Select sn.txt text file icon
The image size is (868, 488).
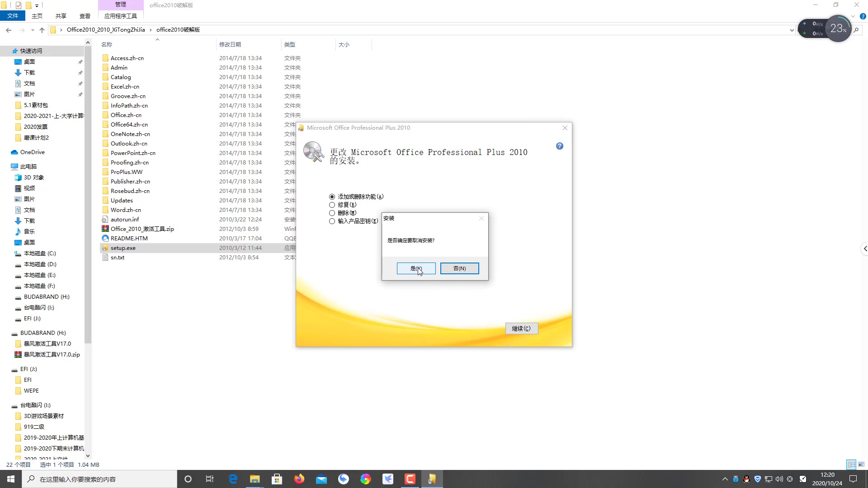[105, 257]
